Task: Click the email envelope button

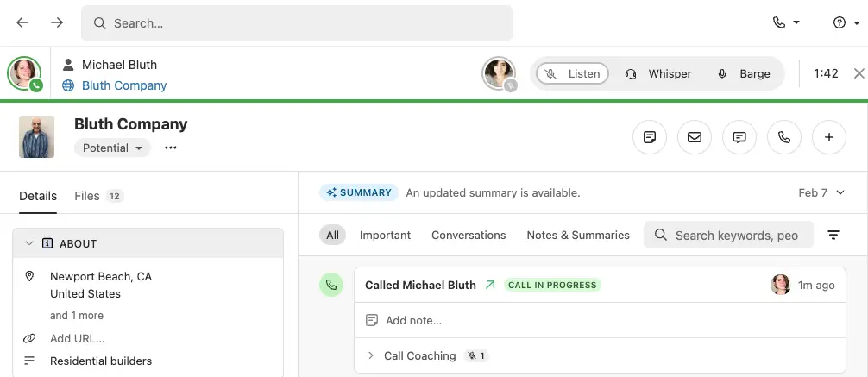Action: (x=695, y=137)
